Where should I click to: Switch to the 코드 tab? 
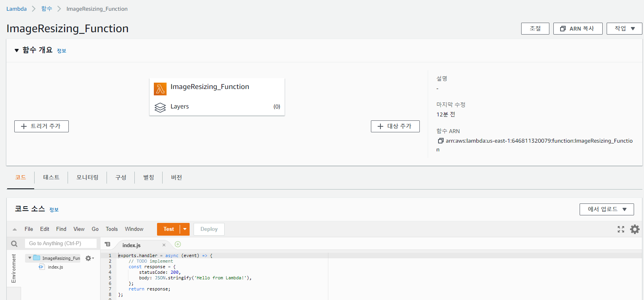21,177
